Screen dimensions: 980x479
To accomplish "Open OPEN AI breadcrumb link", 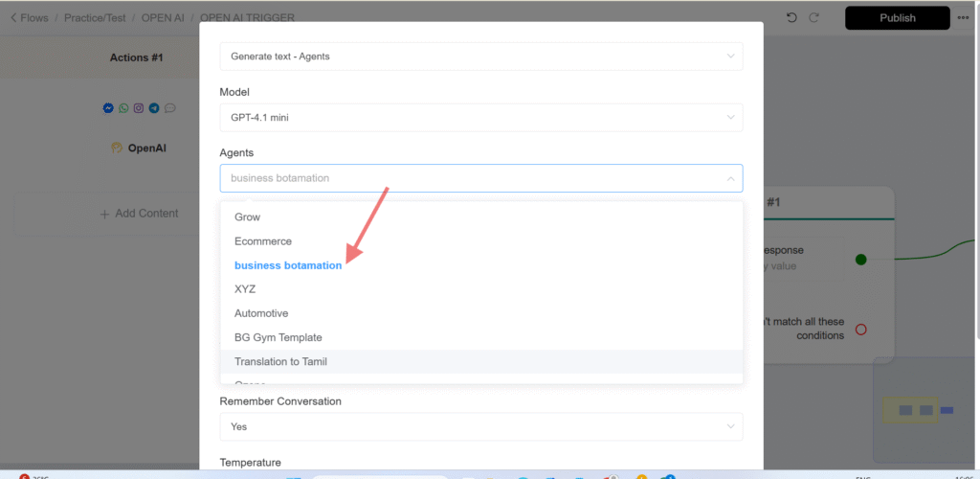I will tap(163, 17).
